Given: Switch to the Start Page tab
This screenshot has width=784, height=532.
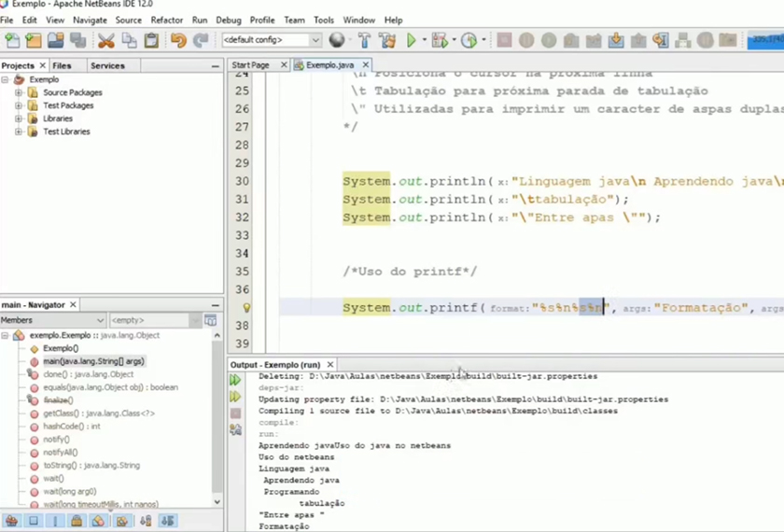Looking at the screenshot, I should coord(250,65).
